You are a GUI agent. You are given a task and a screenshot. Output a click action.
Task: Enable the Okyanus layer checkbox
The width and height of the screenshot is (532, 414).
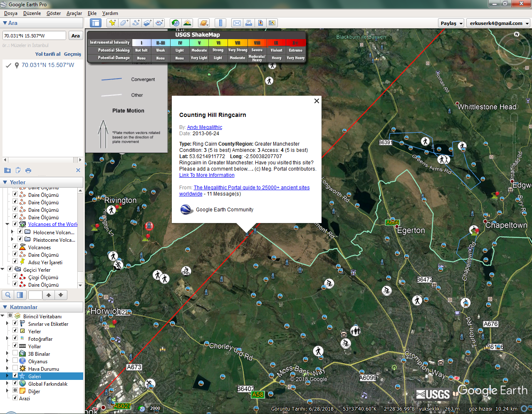tap(15, 361)
